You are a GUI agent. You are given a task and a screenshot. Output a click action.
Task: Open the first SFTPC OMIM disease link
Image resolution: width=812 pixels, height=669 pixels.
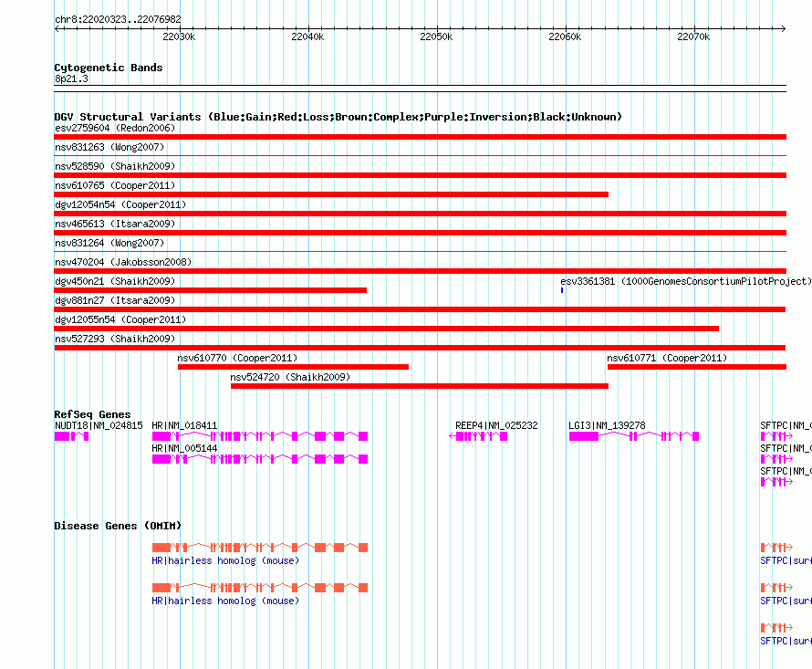pyautogui.click(x=786, y=560)
